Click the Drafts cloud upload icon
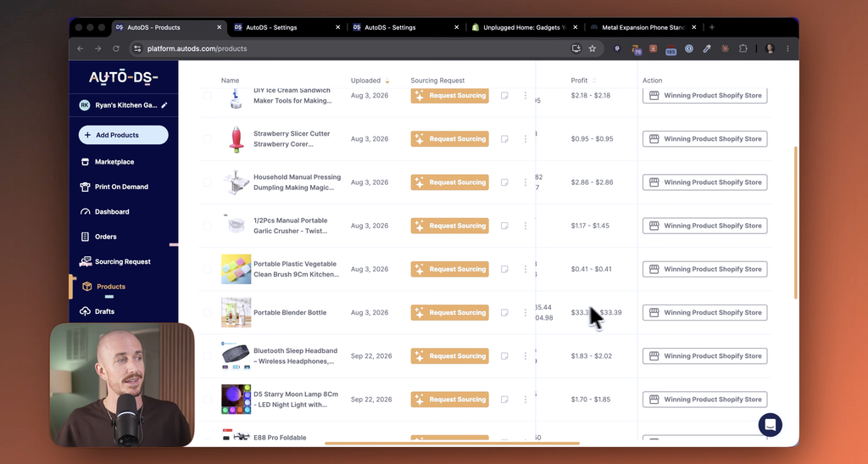Viewport: 868px width, 464px height. click(85, 311)
